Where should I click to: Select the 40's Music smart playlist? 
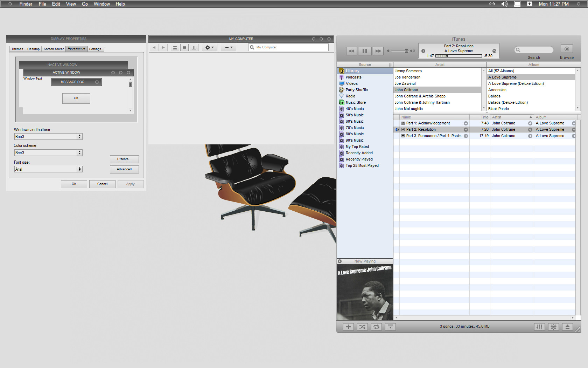coord(365,109)
